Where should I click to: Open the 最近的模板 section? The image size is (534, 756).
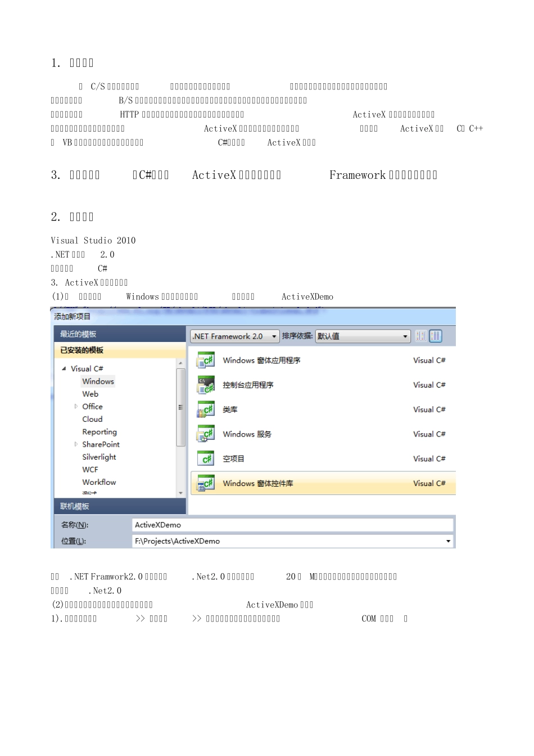pyautogui.click(x=120, y=334)
